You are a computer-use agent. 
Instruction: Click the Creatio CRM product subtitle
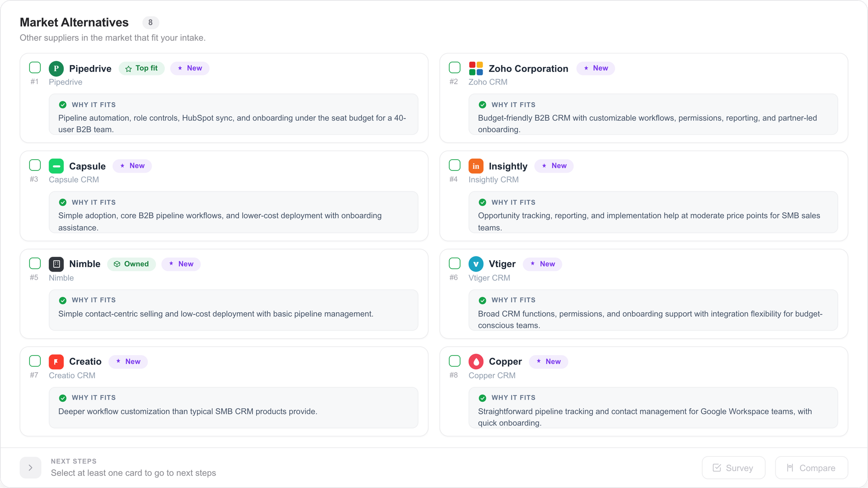72,375
